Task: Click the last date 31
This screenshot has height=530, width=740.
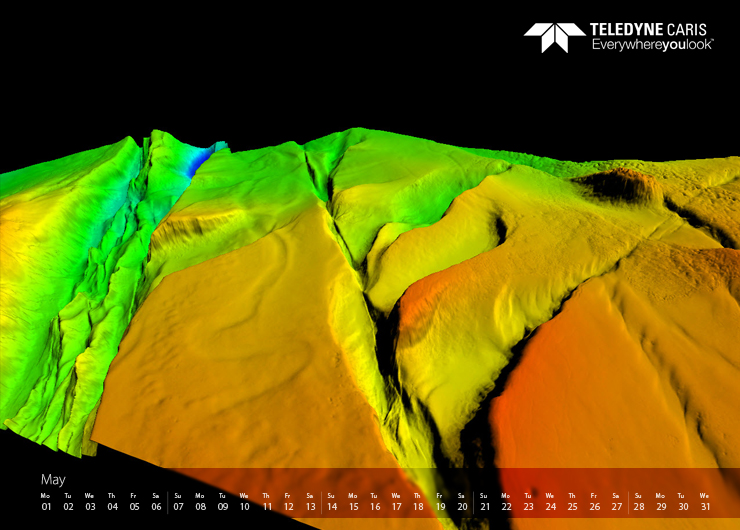Action: coord(705,507)
